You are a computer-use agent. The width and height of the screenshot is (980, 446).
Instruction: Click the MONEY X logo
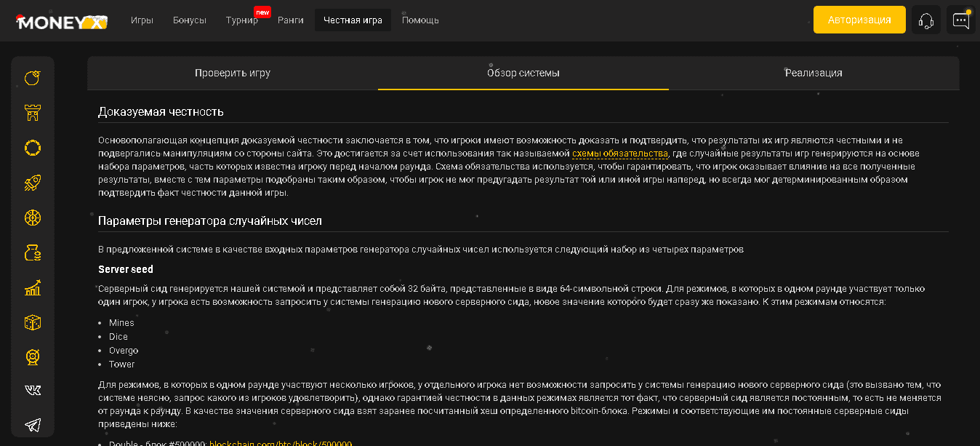point(62,21)
